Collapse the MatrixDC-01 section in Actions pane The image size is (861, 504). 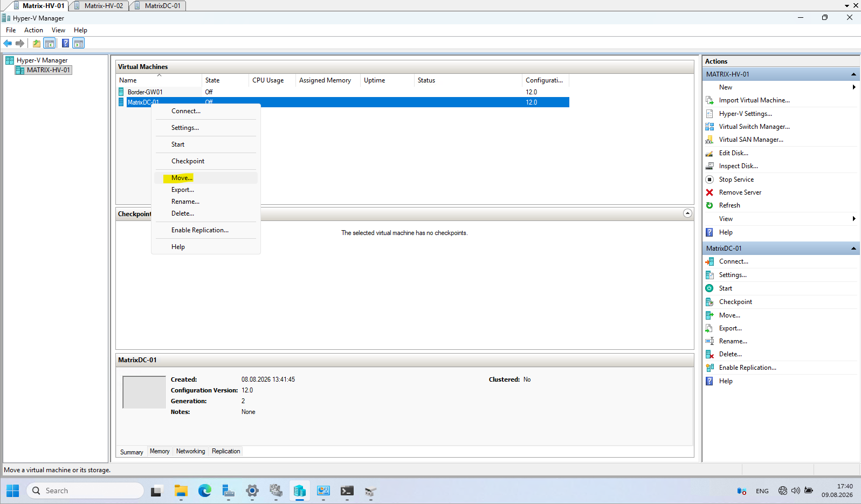pyautogui.click(x=853, y=248)
